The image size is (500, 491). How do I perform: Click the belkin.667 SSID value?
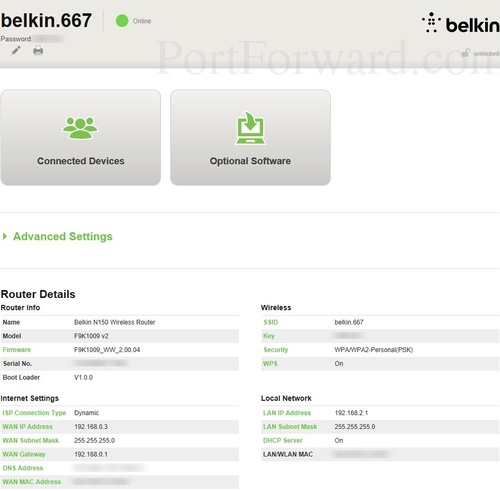click(x=349, y=322)
